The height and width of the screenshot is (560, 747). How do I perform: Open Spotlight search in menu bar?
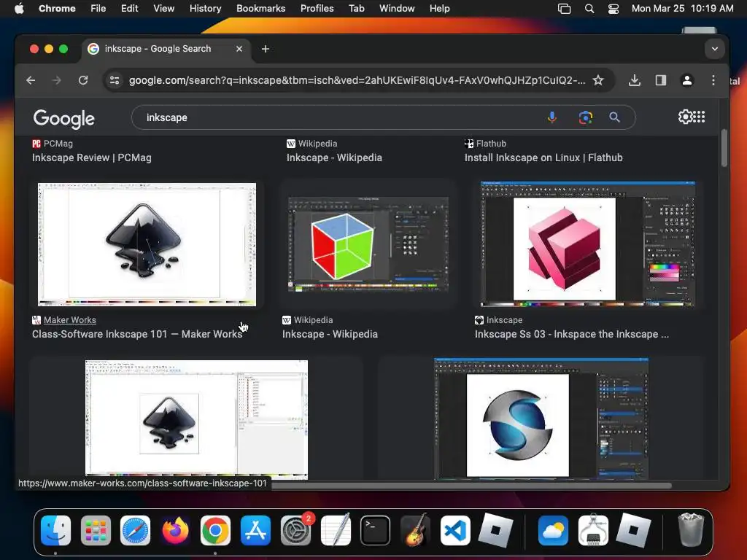pos(589,8)
